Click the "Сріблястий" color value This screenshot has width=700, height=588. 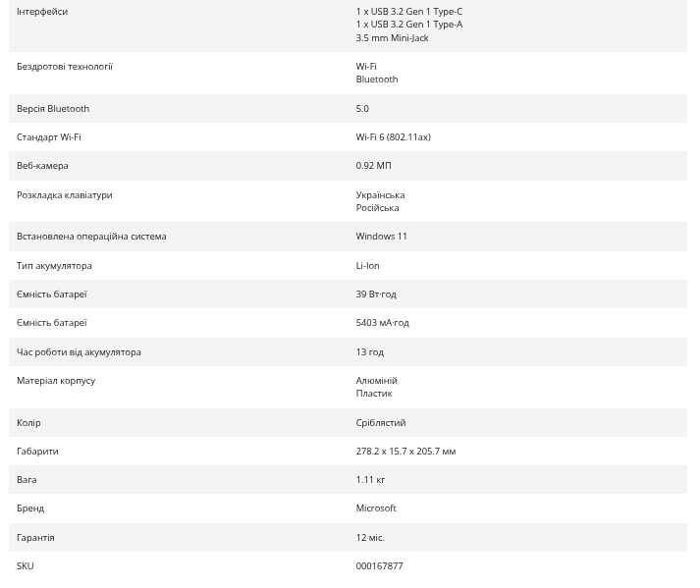point(380,422)
